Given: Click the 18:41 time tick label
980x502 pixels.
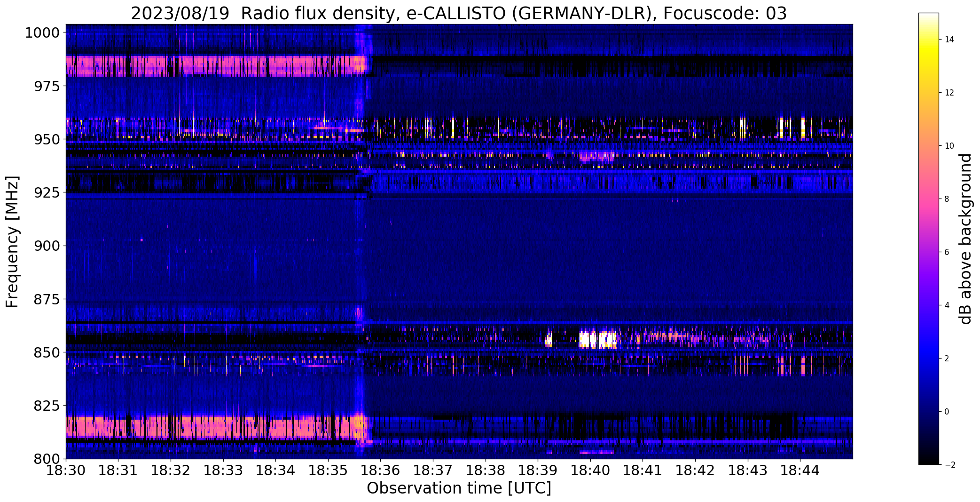Looking at the screenshot, I should [643, 470].
